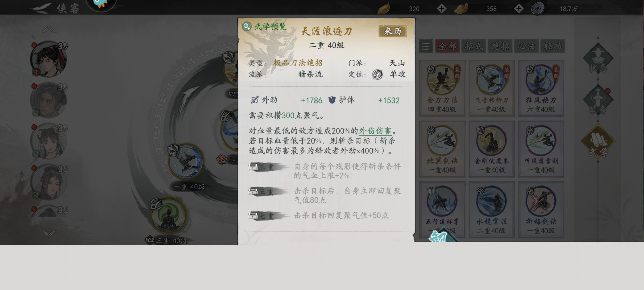The width and height of the screenshot is (644, 290).
Task: Select the 水镜掌法 skill icon
Action: [x=491, y=201]
